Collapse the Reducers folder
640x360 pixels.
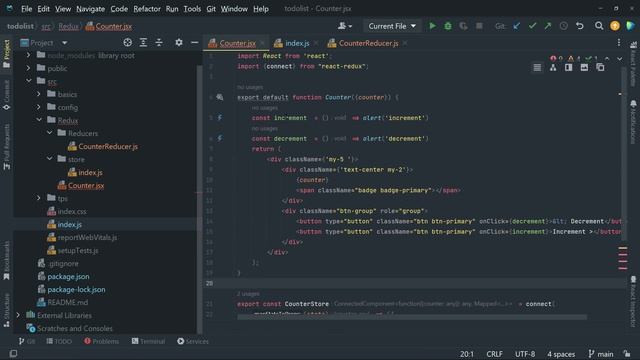tap(49, 133)
